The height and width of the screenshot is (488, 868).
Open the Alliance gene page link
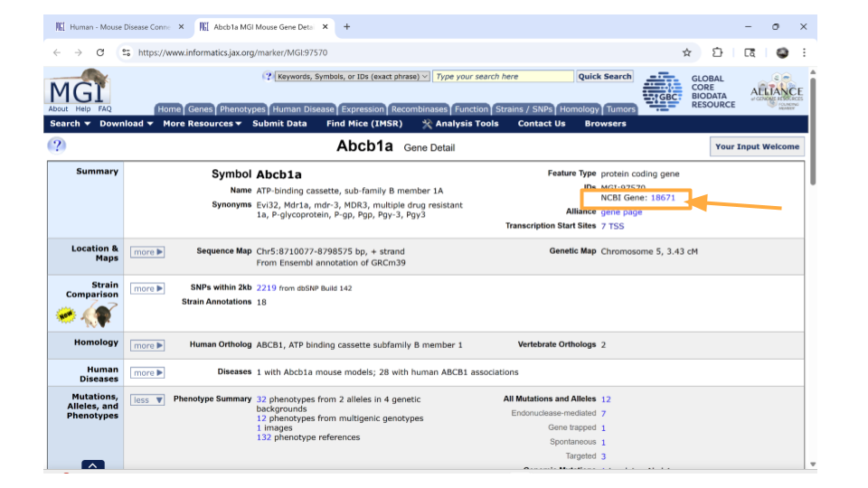coord(621,211)
